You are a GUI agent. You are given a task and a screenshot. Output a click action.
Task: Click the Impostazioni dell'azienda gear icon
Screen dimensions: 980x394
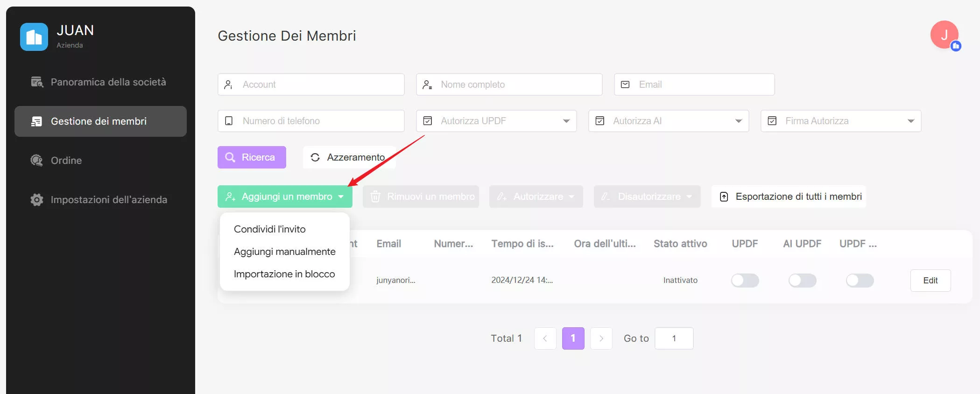(x=37, y=200)
